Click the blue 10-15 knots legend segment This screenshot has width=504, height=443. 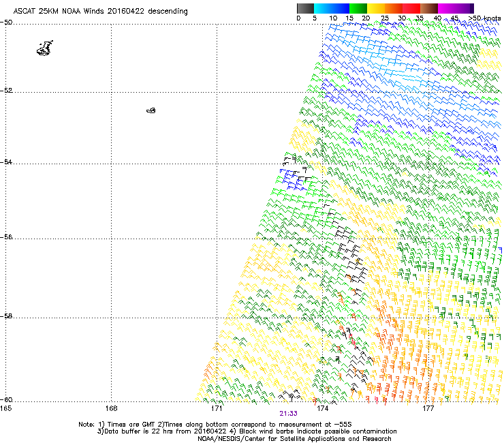[x=341, y=8]
